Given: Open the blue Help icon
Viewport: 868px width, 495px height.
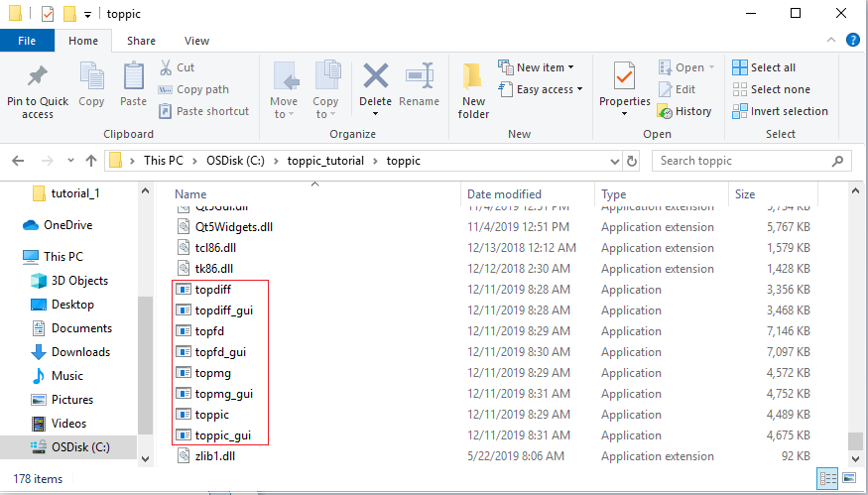Looking at the screenshot, I should 853,40.
